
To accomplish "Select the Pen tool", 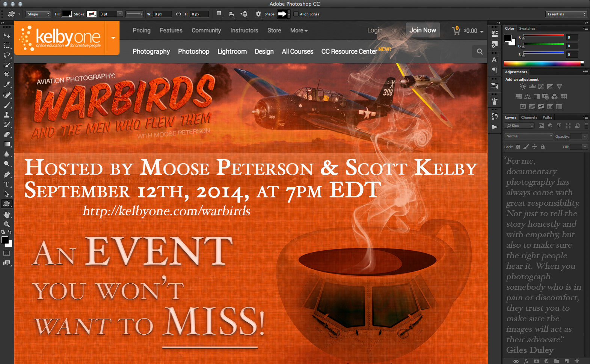I will click(x=7, y=174).
